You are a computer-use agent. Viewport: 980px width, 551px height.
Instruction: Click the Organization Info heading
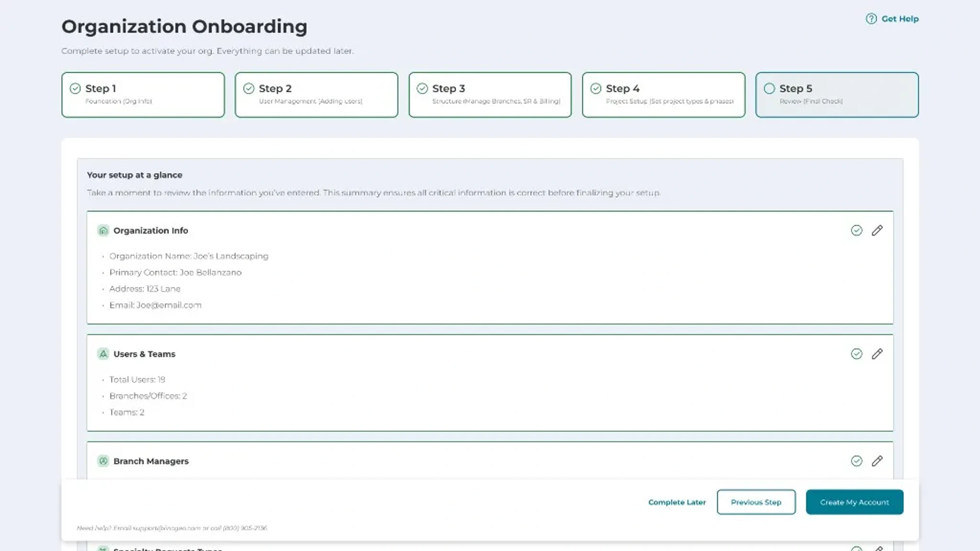[151, 231]
